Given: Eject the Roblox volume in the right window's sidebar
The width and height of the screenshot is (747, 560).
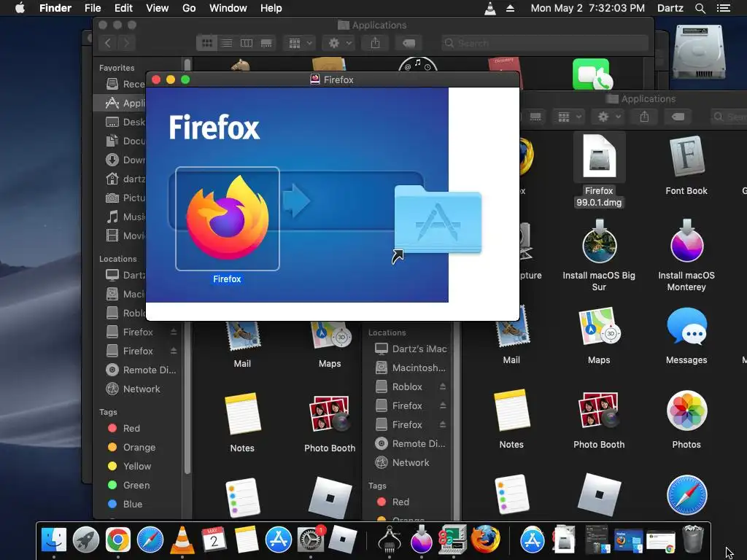Looking at the screenshot, I should [x=443, y=386].
